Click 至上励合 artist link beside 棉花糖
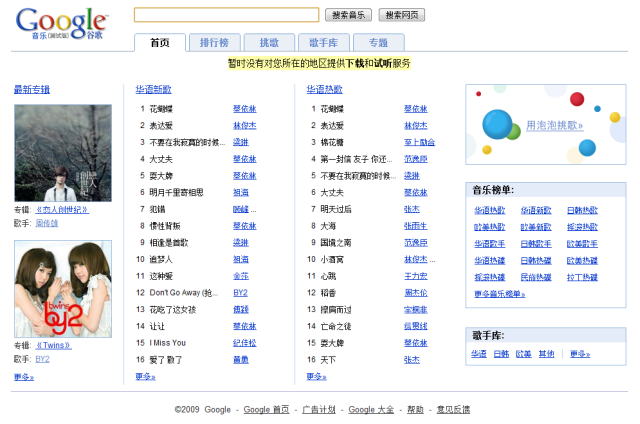The height and width of the screenshot is (424, 640). [x=419, y=142]
